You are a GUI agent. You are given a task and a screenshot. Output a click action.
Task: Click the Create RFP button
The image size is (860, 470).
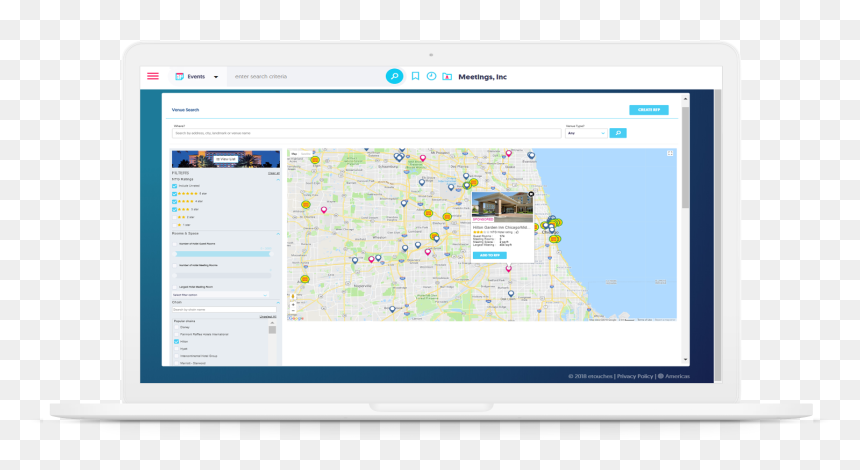pyautogui.click(x=649, y=110)
